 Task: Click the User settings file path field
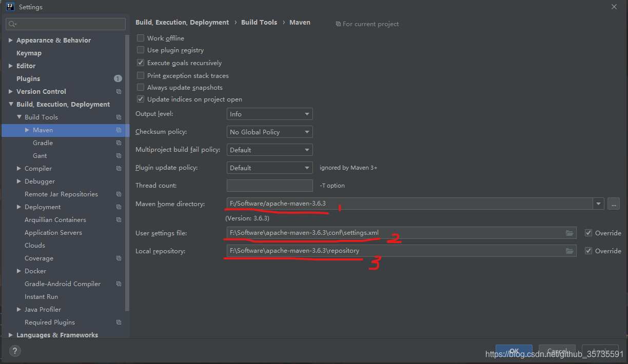click(x=402, y=233)
